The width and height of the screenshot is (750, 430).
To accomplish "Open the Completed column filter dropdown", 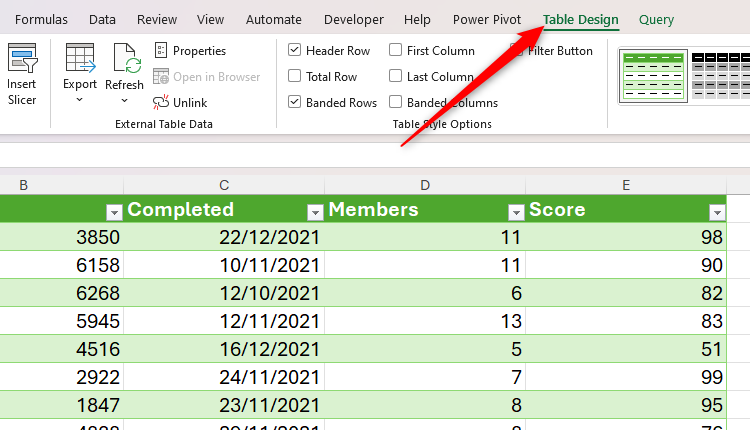I will pos(315,211).
